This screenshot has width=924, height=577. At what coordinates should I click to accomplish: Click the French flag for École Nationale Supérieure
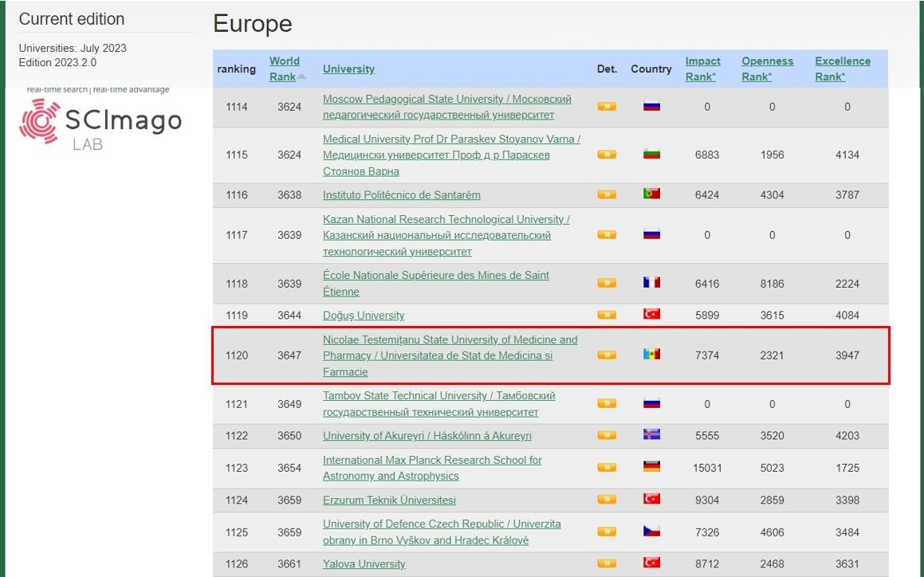pos(651,283)
